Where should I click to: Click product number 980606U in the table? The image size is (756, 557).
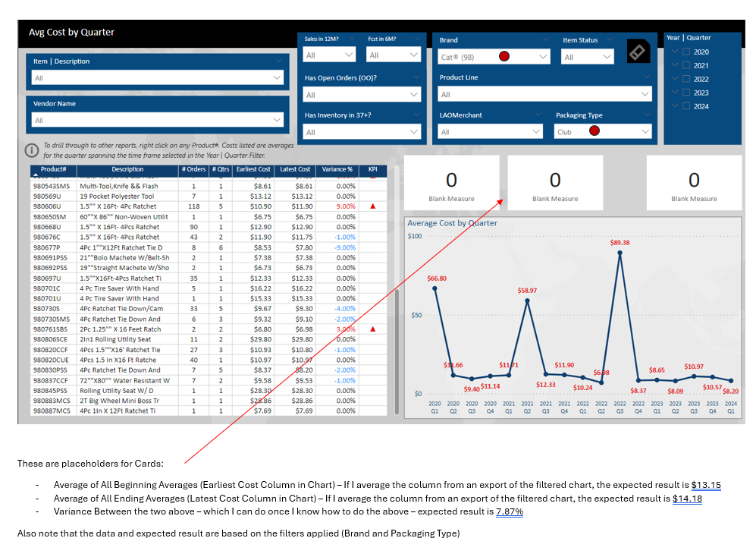click(47, 206)
